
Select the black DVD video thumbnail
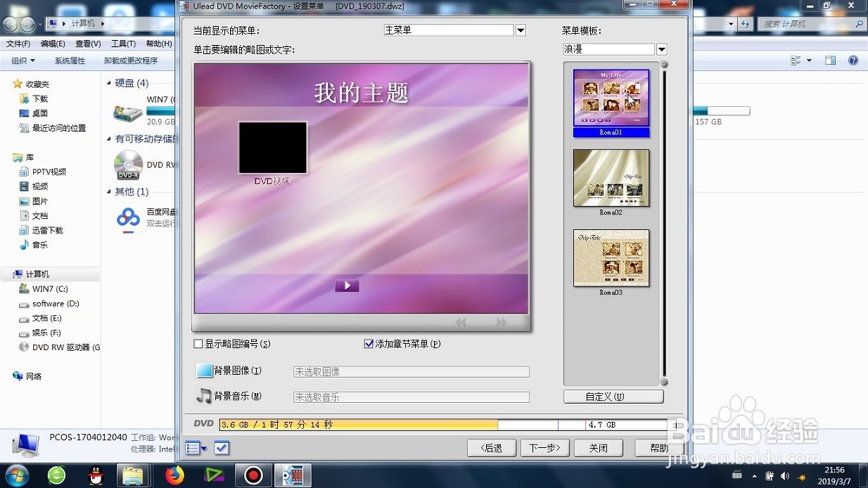click(x=273, y=148)
